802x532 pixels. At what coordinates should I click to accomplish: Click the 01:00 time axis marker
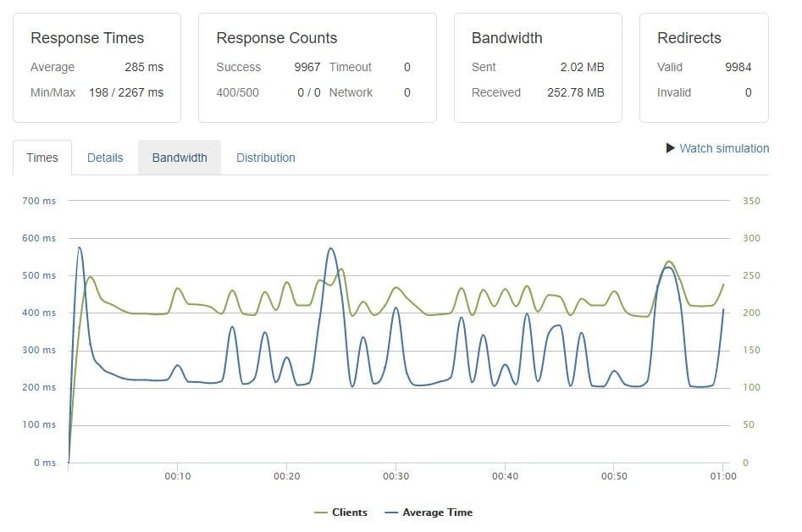coord(723,476)
